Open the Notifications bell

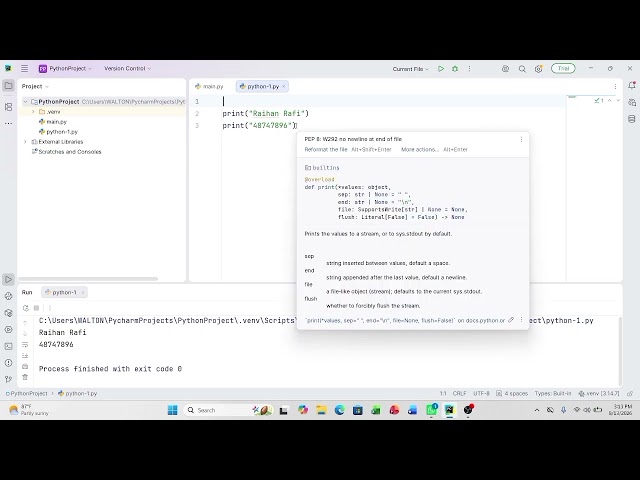tap(632, 85)
